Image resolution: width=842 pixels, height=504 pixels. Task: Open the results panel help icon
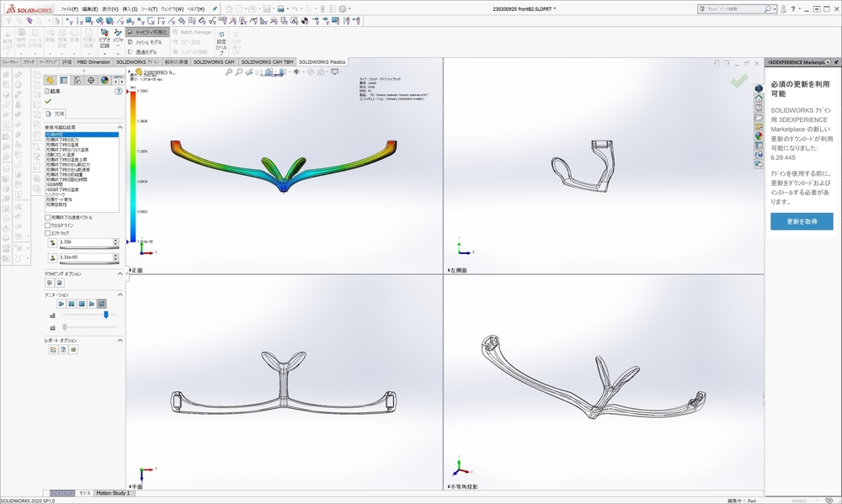click(x=119, y=91)
